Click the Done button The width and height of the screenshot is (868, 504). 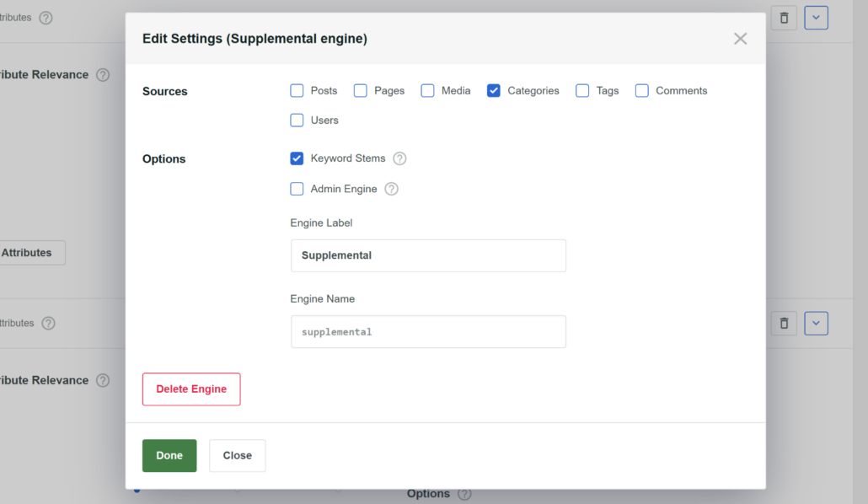[x=169, y=455]
